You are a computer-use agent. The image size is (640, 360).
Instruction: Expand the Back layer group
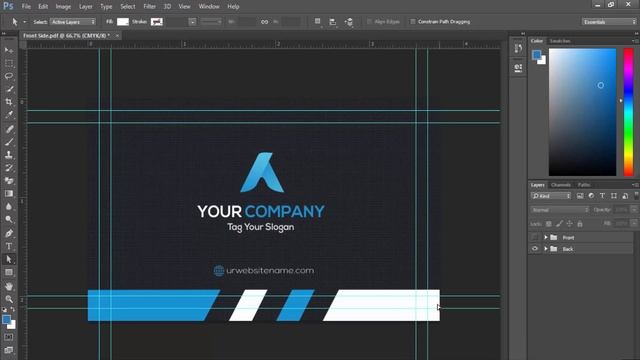(546, 249)
